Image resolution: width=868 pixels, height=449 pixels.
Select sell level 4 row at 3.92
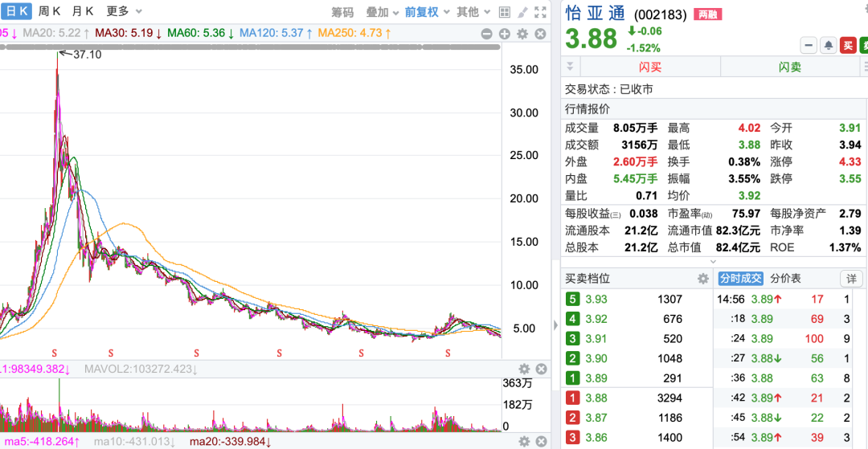click(x=637, y=319)
